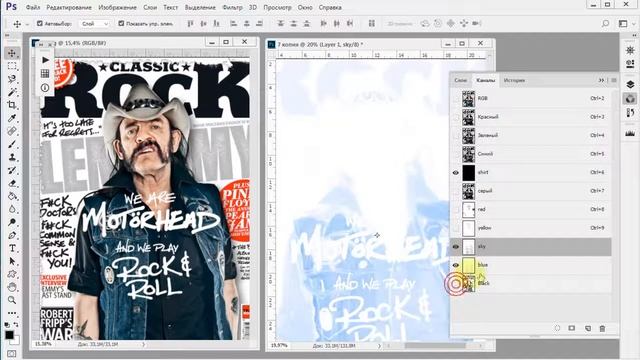Select the Crop tool
Viewport: 640px width, 360px height.
[x=12, y=105]
